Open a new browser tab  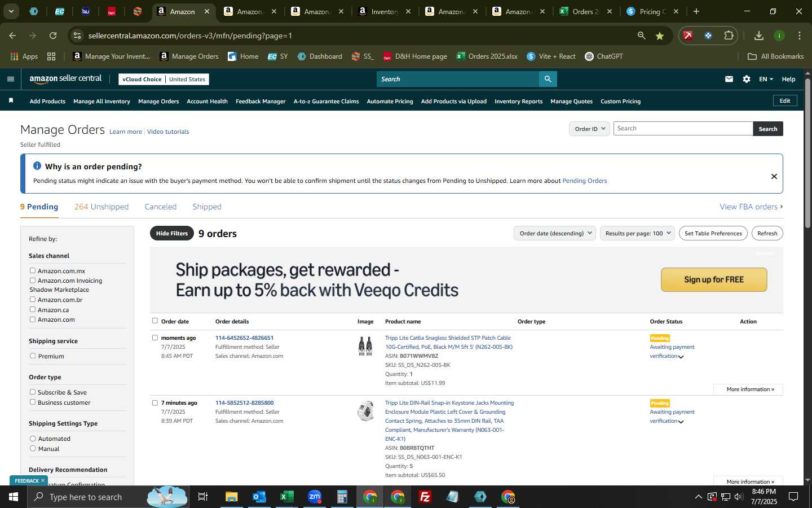[696, 11]
